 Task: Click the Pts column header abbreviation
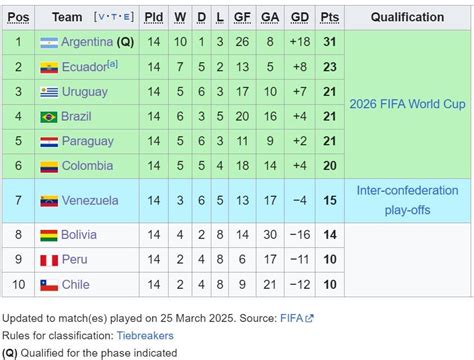tap(330, 17)
